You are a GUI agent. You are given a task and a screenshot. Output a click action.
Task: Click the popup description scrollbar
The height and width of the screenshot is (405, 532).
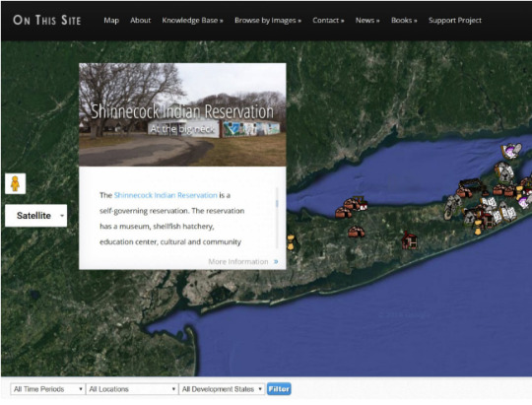coord(277,217)
